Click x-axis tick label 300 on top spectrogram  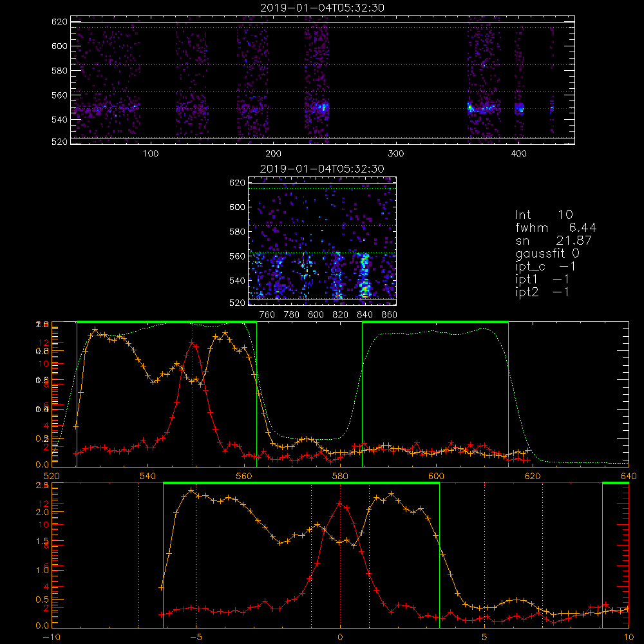tap(396, 154)
